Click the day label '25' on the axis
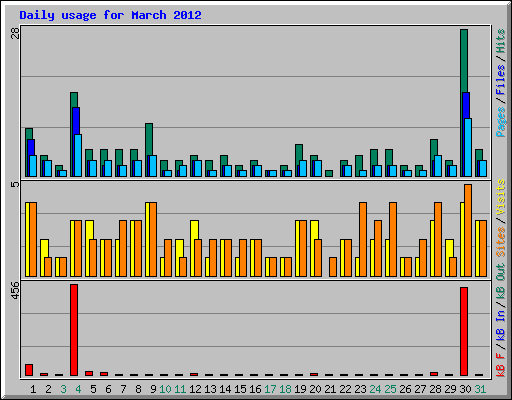Image resolution: width=512 pixels, height=400 pixels. click(390, 389)
